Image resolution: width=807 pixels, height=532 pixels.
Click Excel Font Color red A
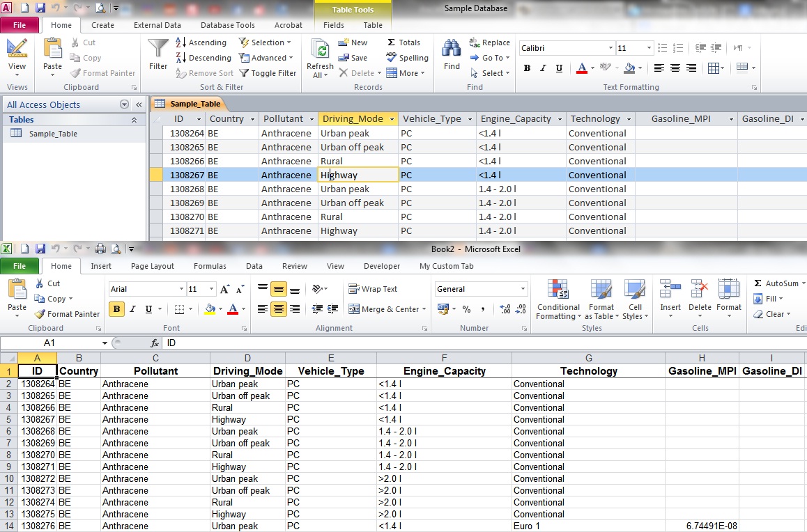(233, 309)
